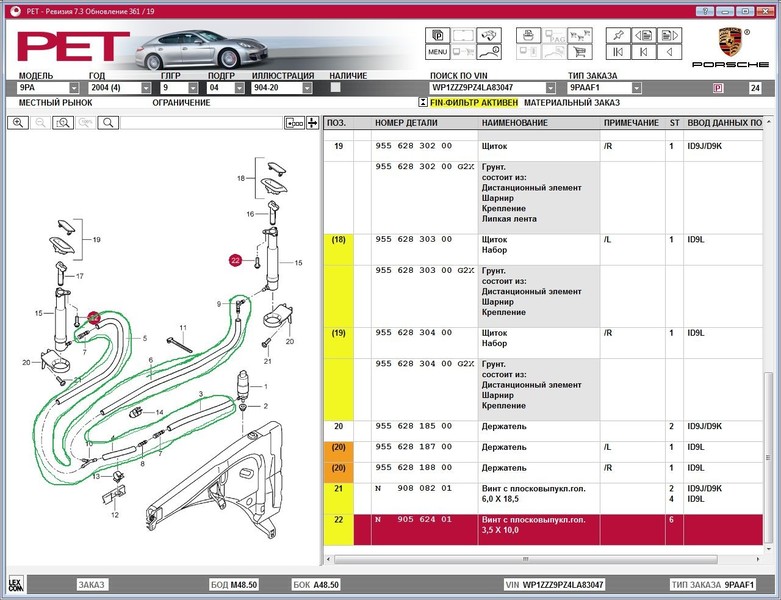Click the horizontal scrollbar of parts list
Screen dimensions: 781x600
(x=526, y=559)
